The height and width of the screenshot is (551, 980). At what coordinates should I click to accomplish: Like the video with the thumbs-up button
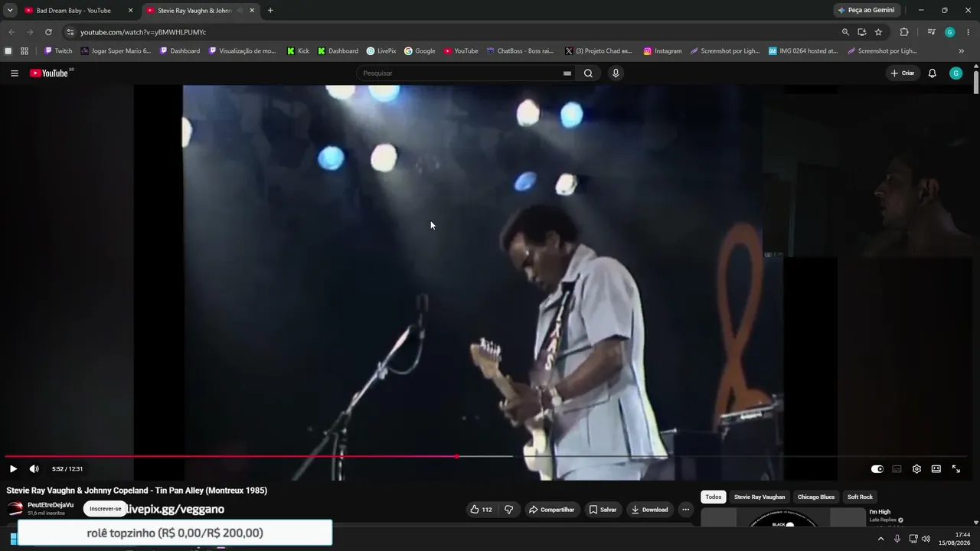pos(482,510)
